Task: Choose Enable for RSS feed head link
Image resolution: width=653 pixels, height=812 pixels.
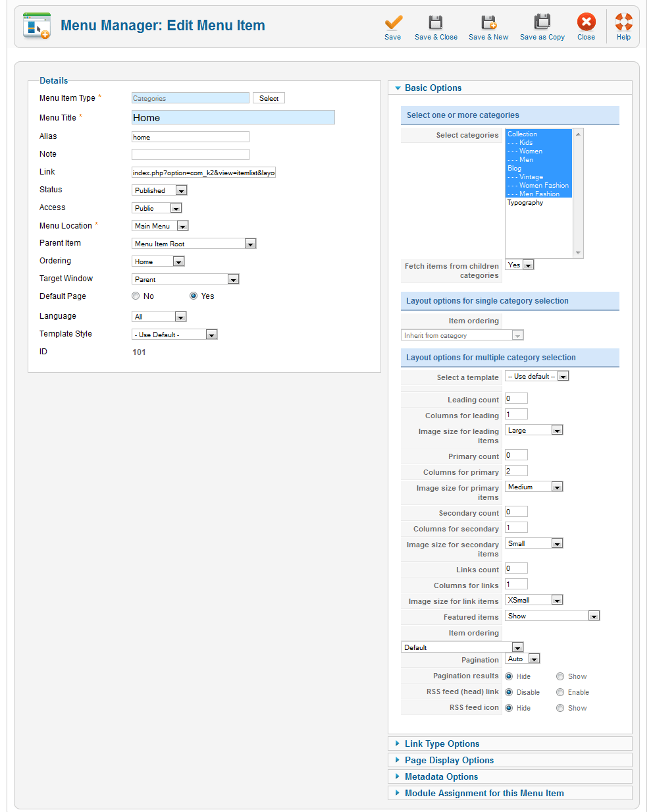Action: (560, 692)
